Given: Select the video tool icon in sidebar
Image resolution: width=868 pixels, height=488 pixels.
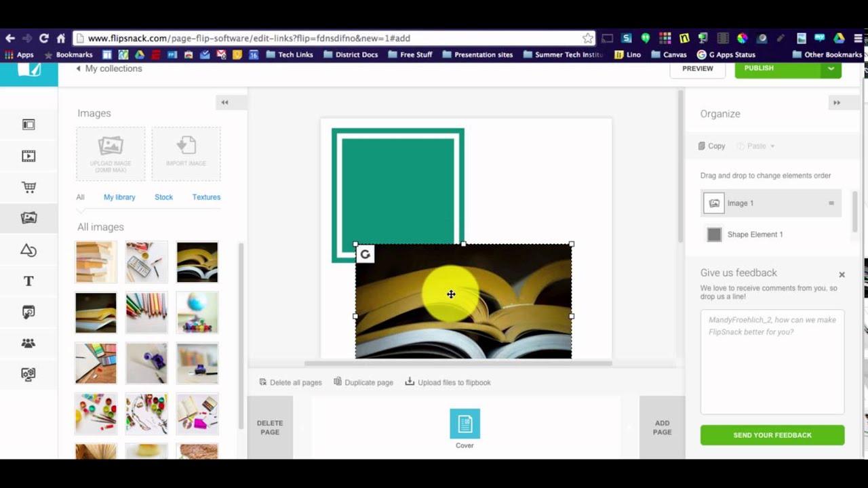Looking at the screenshot, I should point(28,156).
